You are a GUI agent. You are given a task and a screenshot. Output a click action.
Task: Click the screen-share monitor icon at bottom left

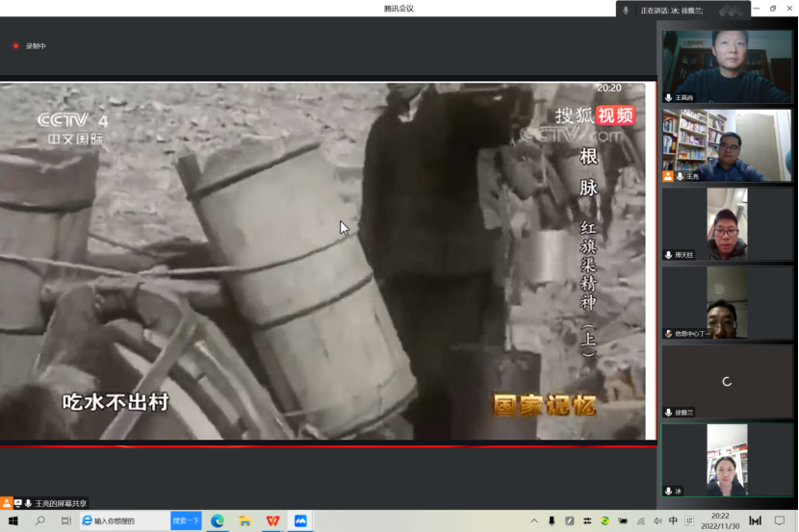point(18,503)
